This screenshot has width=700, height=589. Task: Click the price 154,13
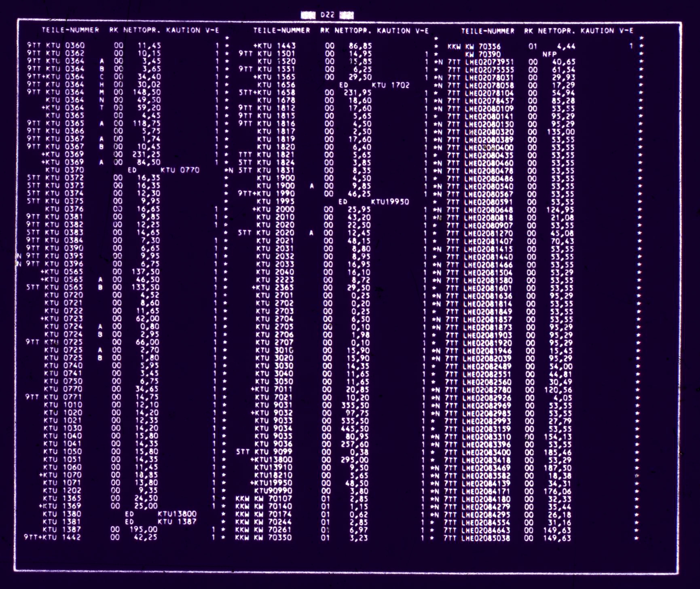point(558,437)
